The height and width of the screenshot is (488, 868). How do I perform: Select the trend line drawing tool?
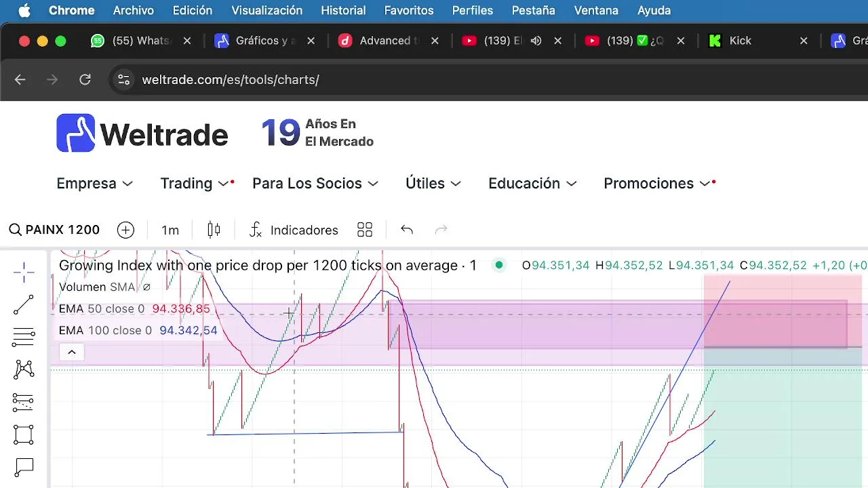coord(24,305)
